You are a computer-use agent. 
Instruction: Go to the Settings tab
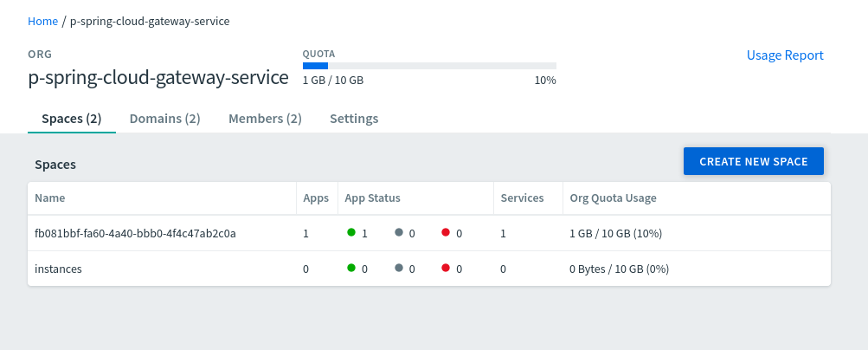[354, 119]
